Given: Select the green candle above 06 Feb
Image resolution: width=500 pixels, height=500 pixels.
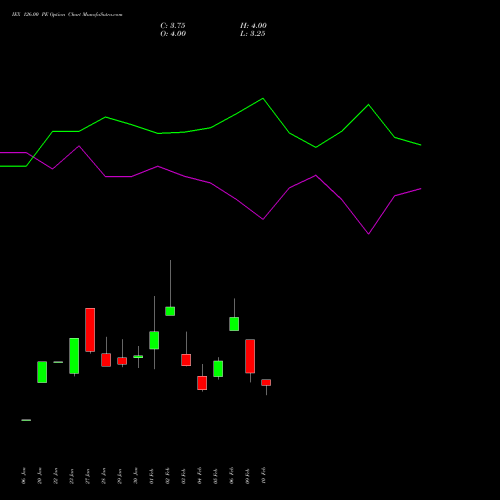Looking at the screenshot, I should click(234, 324).
